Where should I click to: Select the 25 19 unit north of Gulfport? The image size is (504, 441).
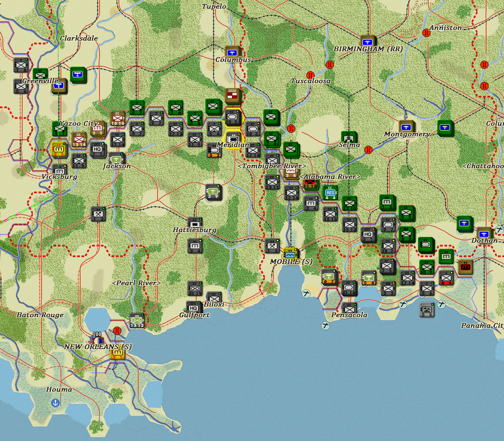point(195,288)
